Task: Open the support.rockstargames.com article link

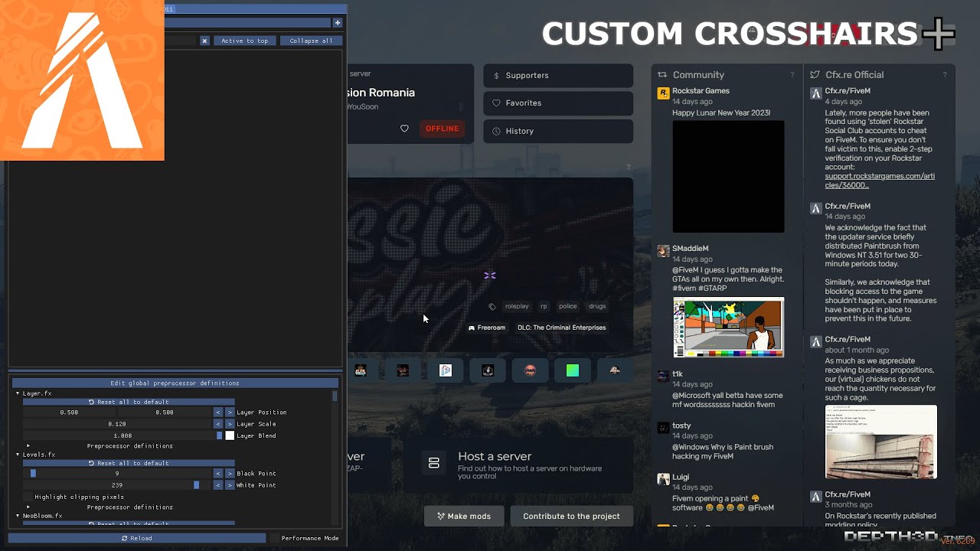Action: (x=880, y=181)
